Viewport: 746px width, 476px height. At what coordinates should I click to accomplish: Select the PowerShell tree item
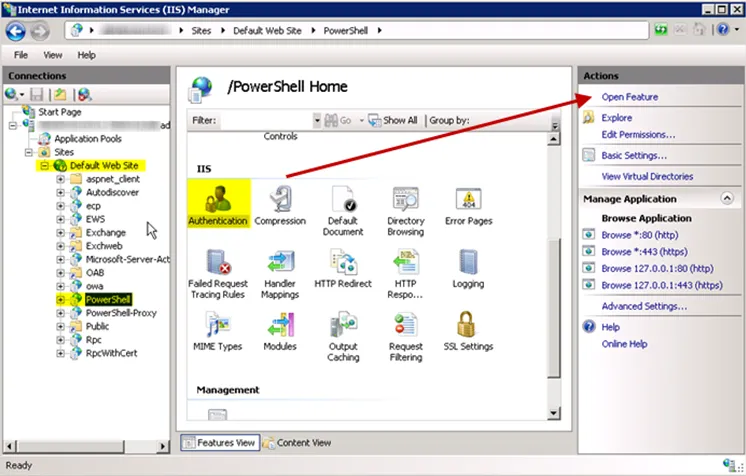click(108, 300)
